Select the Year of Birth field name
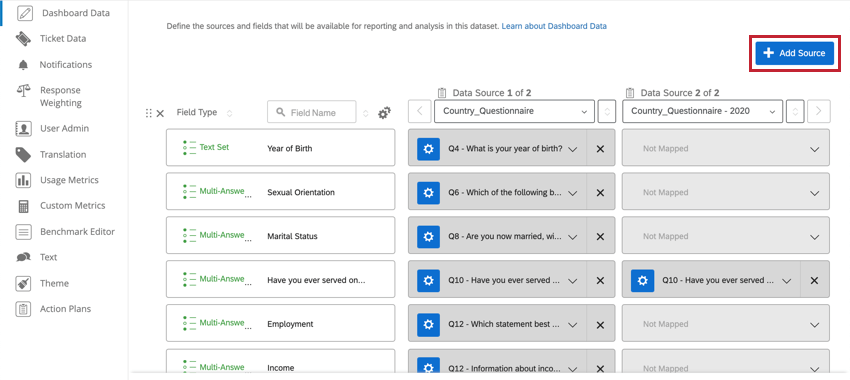 click(289, 149)
